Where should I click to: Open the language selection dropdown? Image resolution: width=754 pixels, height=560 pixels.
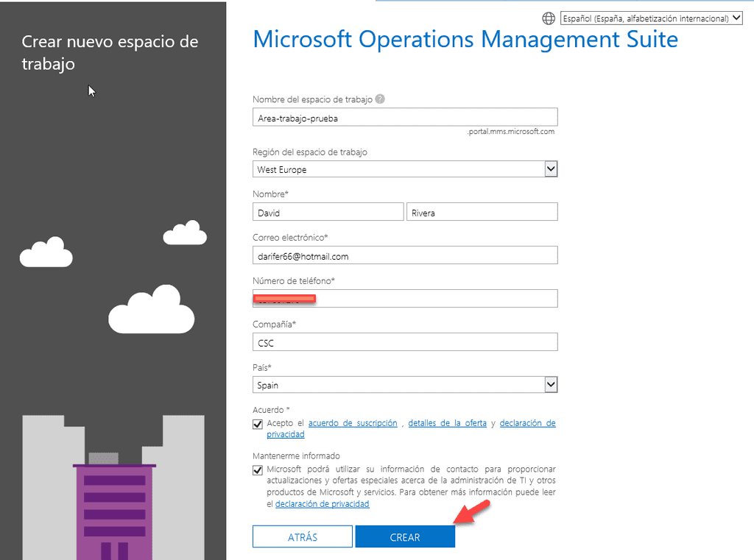[x=651, y=18]
